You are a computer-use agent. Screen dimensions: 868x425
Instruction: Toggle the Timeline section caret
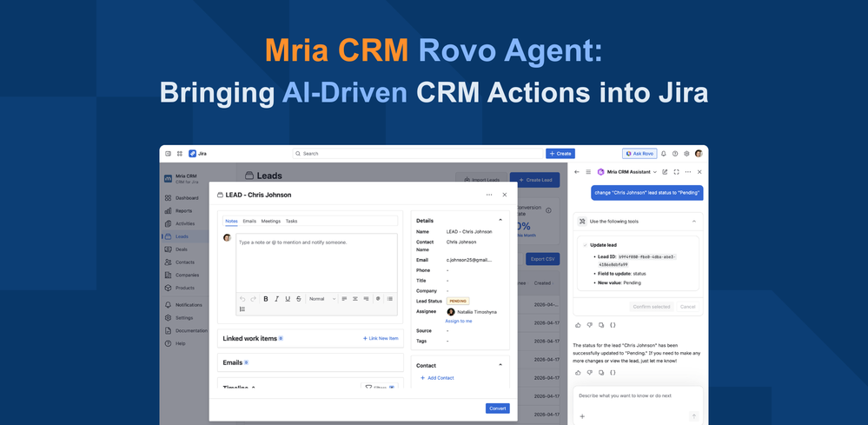pos(254,388)
